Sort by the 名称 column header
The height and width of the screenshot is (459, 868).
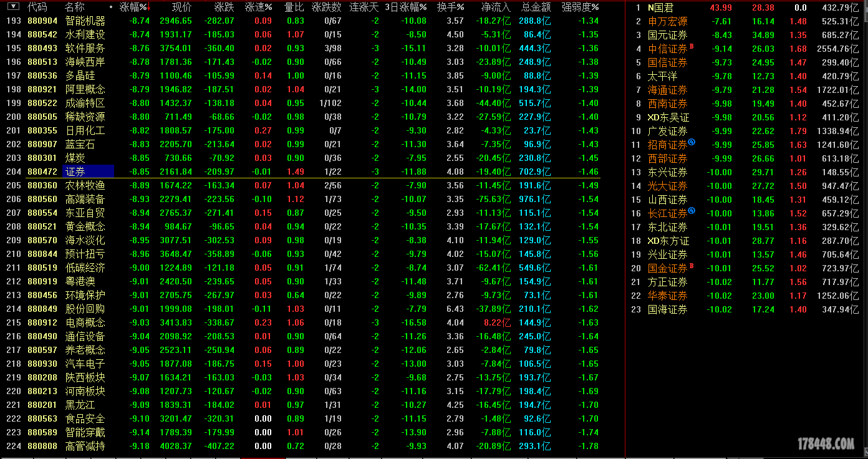[75, 7]
